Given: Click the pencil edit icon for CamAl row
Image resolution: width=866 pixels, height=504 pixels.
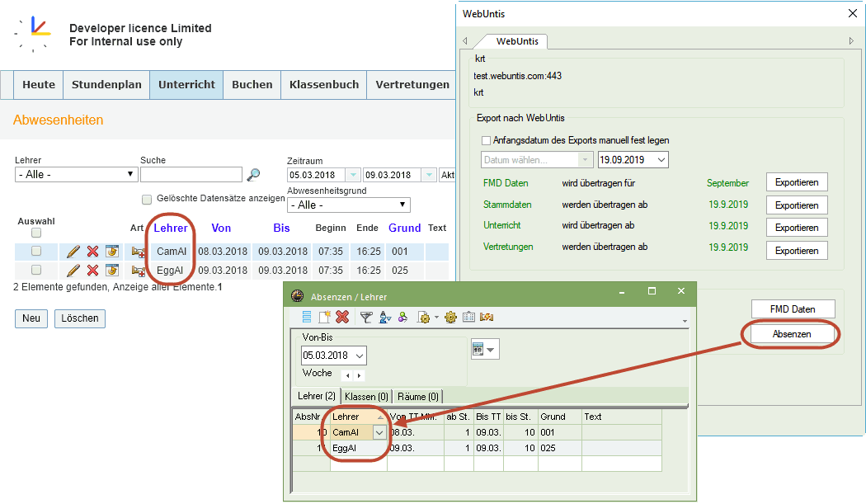Looking at the screenshot, I should [73, 252].
